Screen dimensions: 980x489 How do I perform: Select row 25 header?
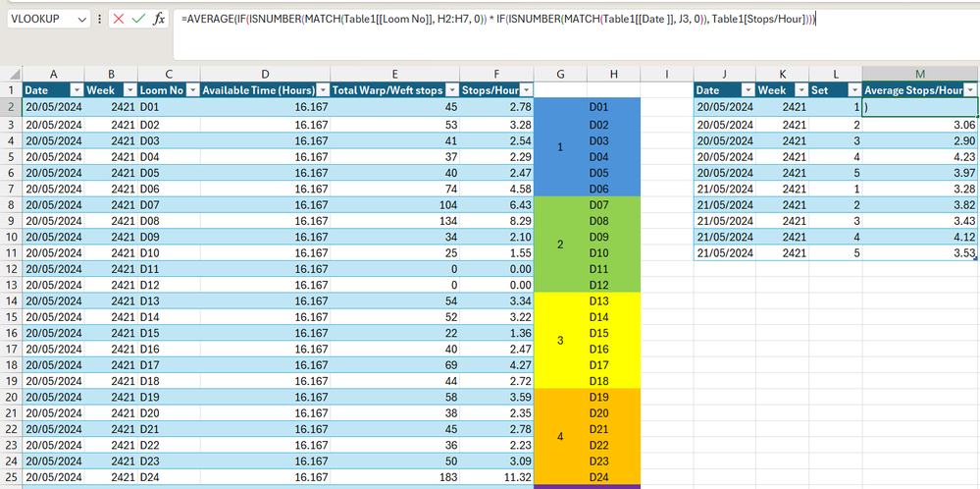11,477
